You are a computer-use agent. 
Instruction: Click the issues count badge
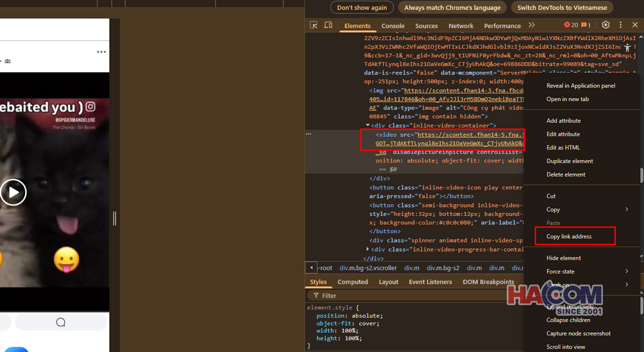586,25
